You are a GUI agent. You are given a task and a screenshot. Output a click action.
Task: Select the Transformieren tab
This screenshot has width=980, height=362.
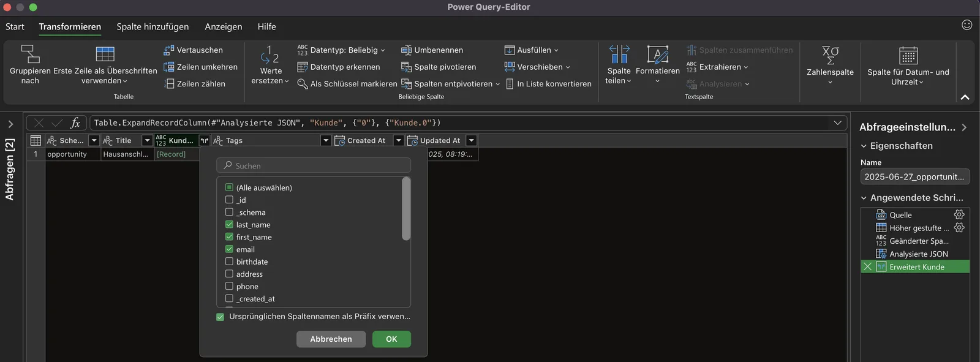click(70, 26)
